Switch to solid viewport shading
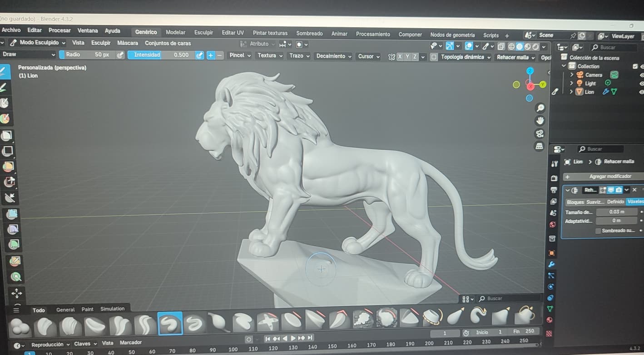 520,46
